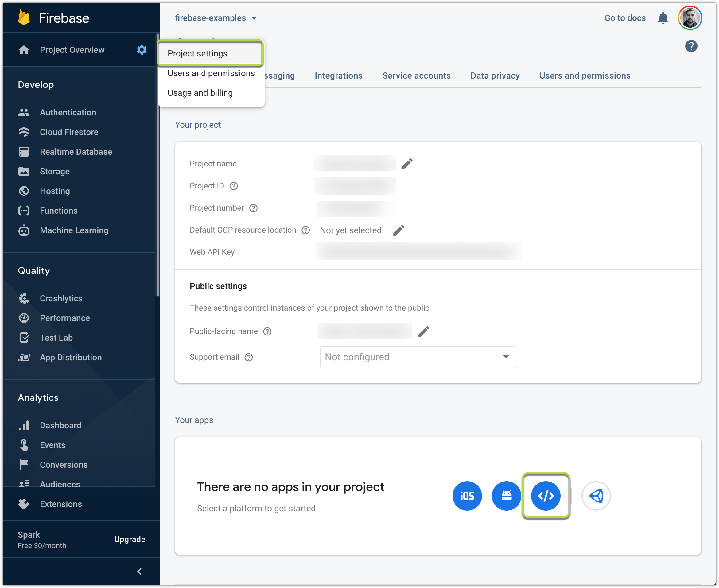The image size is (719, 588).
Task: Edit the Project name with pencil icon
Action: (406, 164)
